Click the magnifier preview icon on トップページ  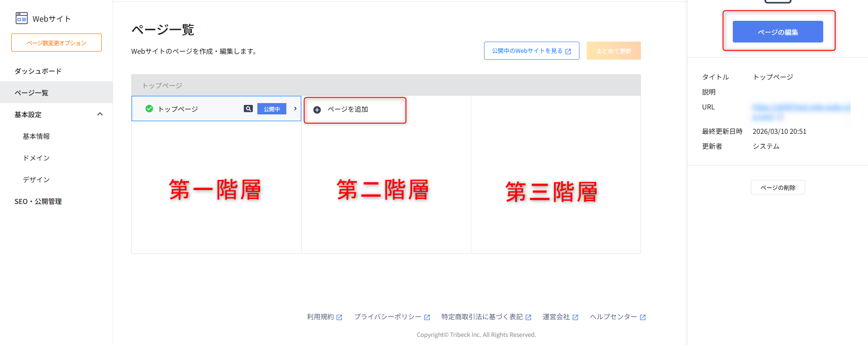pos(248,109)
